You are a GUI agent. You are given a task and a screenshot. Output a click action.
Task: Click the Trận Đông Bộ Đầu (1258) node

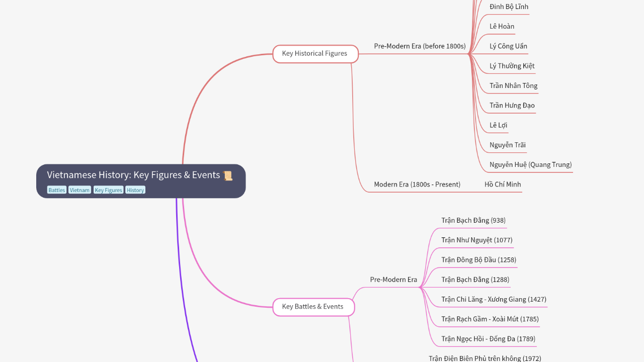click(x=478, y=260)
